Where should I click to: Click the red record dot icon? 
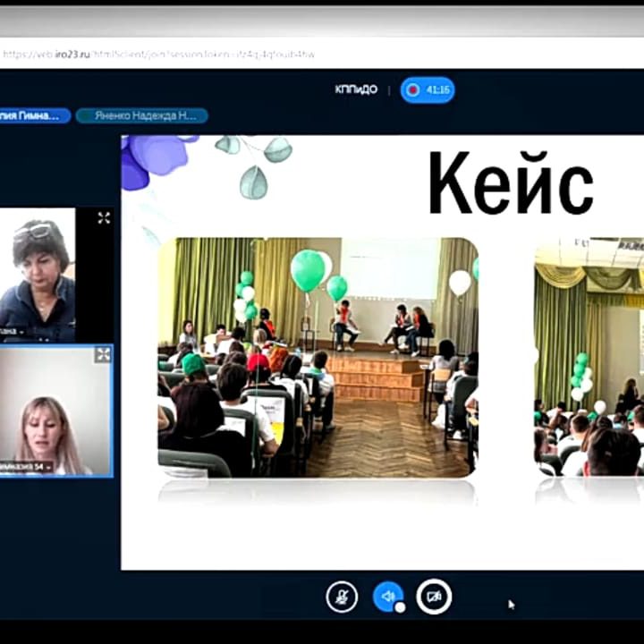413,90
